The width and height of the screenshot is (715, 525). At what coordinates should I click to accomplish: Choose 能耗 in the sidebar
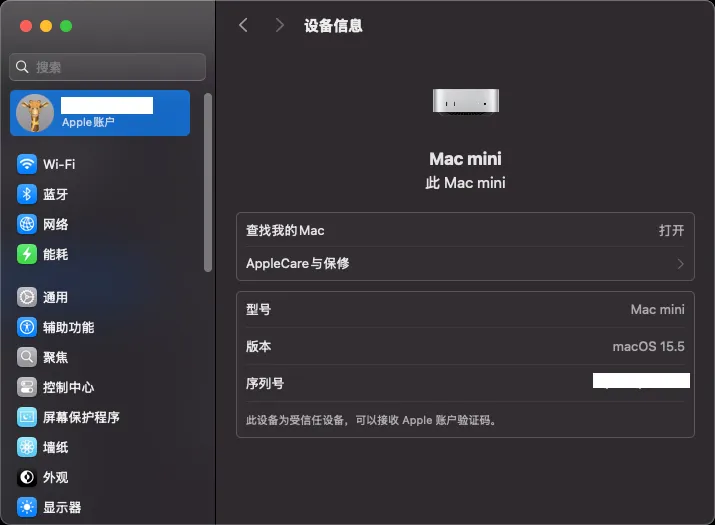point(56,255)
